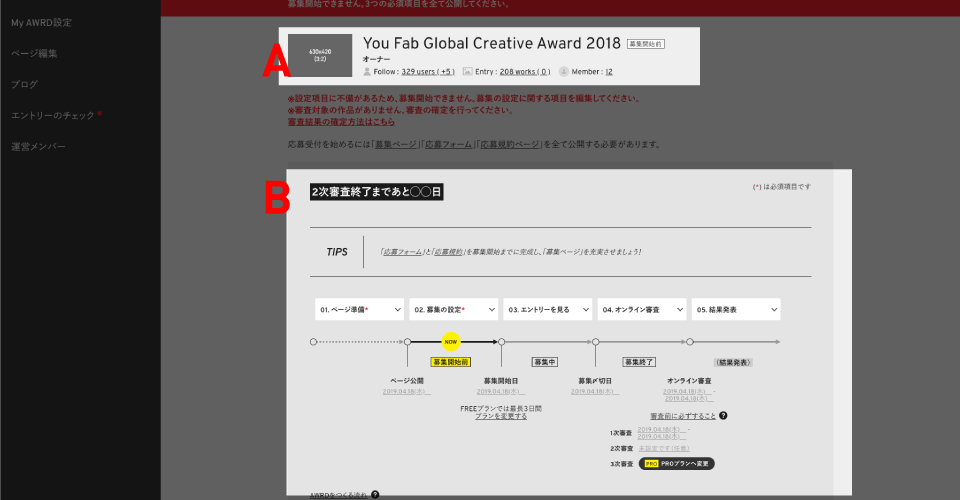
Task: Open the 応募フォーム link in TIPS
Action: (403, 252)
